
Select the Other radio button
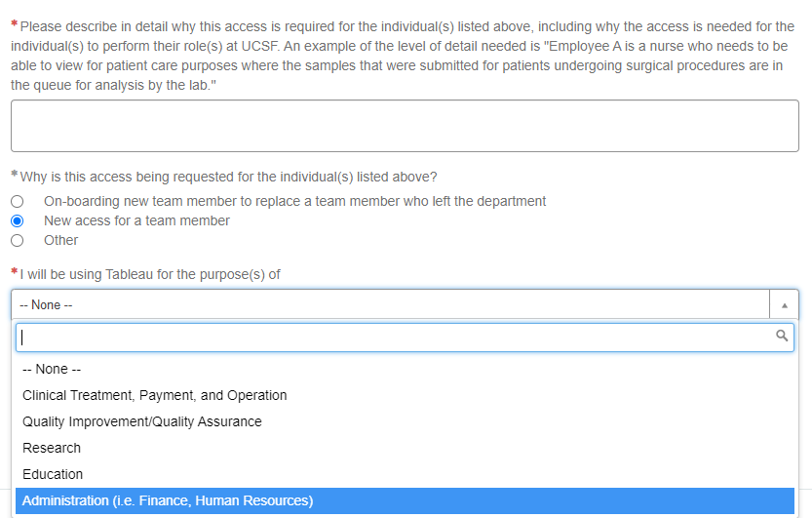[x=17, y=240]
